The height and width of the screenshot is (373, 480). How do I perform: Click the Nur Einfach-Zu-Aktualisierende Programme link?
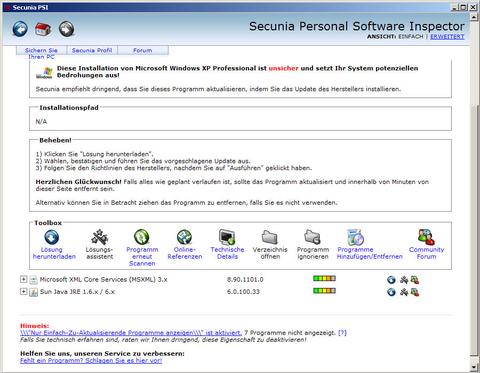(131, 333)
